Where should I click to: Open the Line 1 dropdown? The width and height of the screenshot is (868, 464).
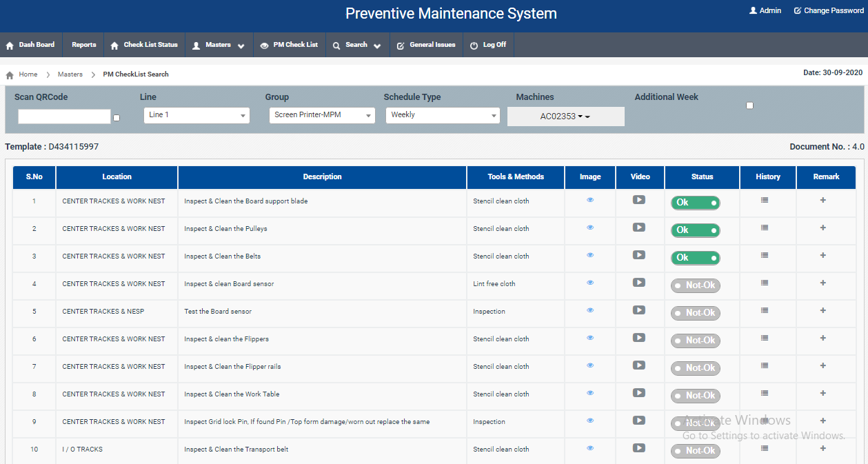[196, 115]
